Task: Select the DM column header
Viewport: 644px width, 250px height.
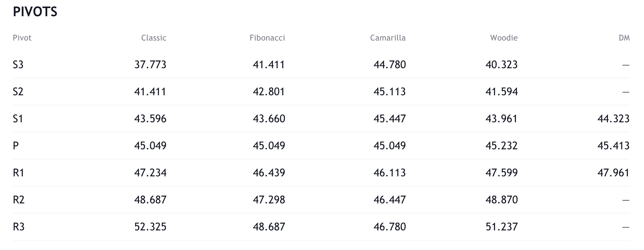Action: [x=624, y=38]
